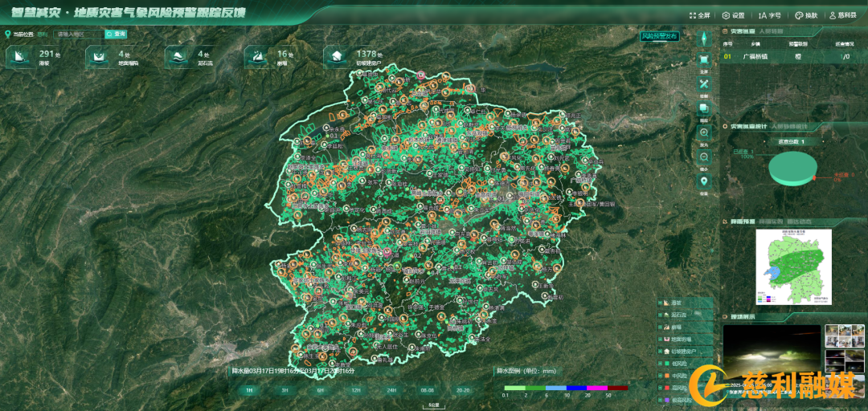Click 换肤 skin change in header
The width and height of the screenshot is (868, 411).
point(807,15)
